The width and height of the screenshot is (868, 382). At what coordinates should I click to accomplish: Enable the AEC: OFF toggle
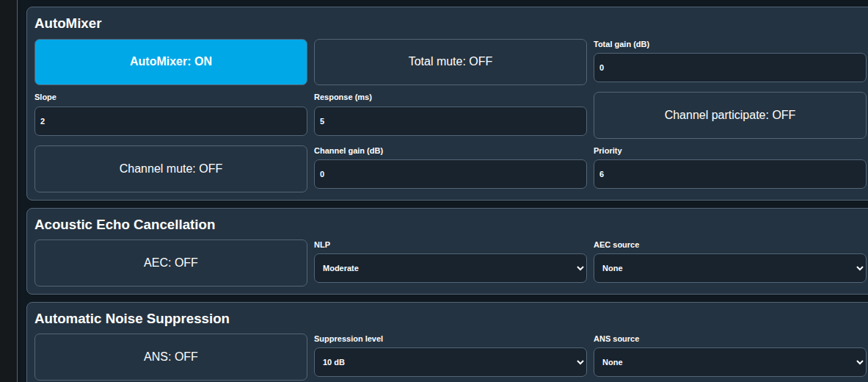(x=170, y=263)
